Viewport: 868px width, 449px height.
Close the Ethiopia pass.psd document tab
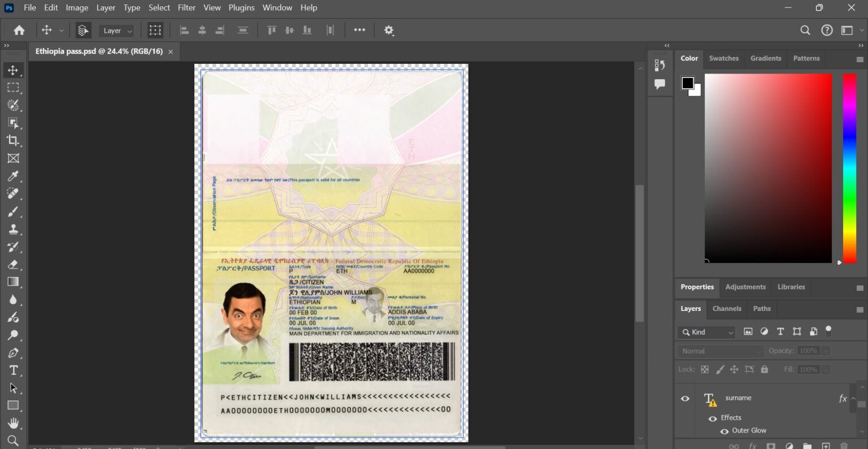coord(170,51)
